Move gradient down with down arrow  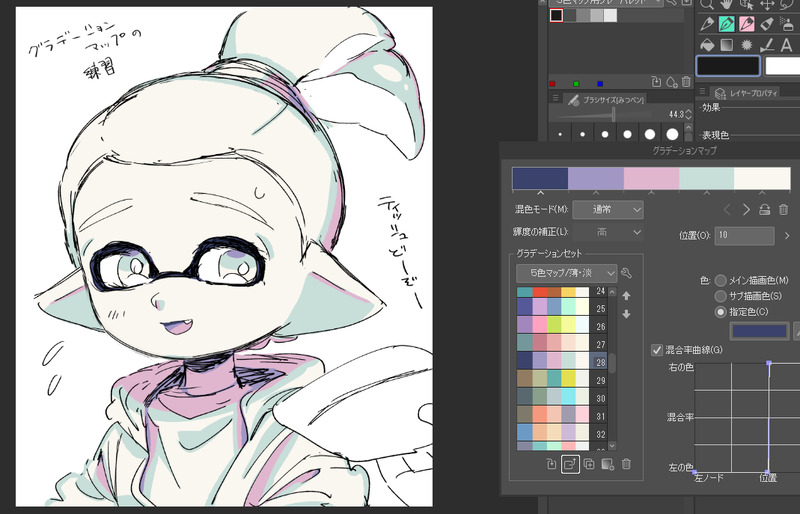coord(627,314)
